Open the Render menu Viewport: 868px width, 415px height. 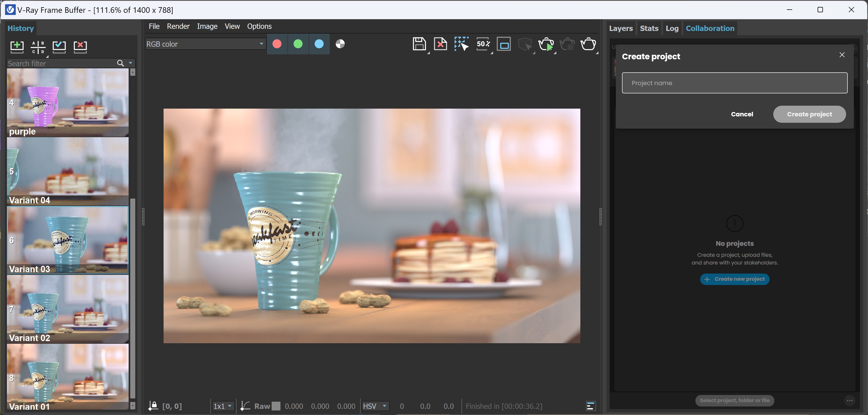pos(178,26)
